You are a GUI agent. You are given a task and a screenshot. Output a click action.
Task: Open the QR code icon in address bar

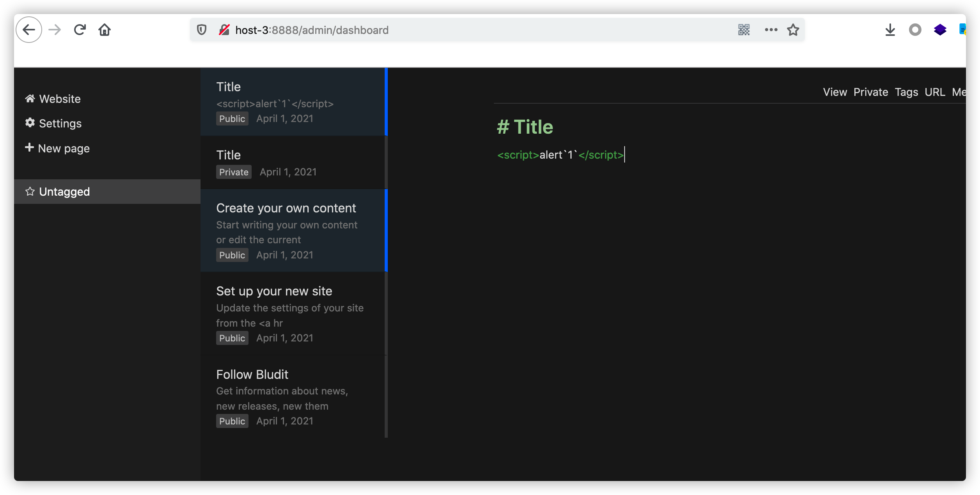[x=744, y=30]
